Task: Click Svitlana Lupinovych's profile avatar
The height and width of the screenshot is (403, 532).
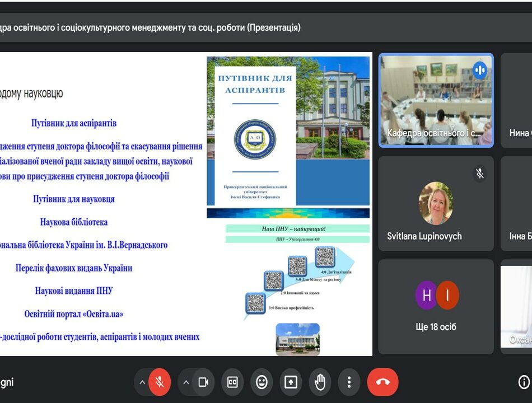Action: [436, 203]
